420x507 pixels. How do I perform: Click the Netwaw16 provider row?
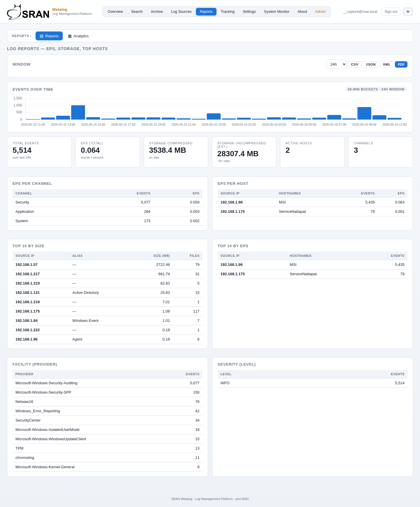[107, 402]
